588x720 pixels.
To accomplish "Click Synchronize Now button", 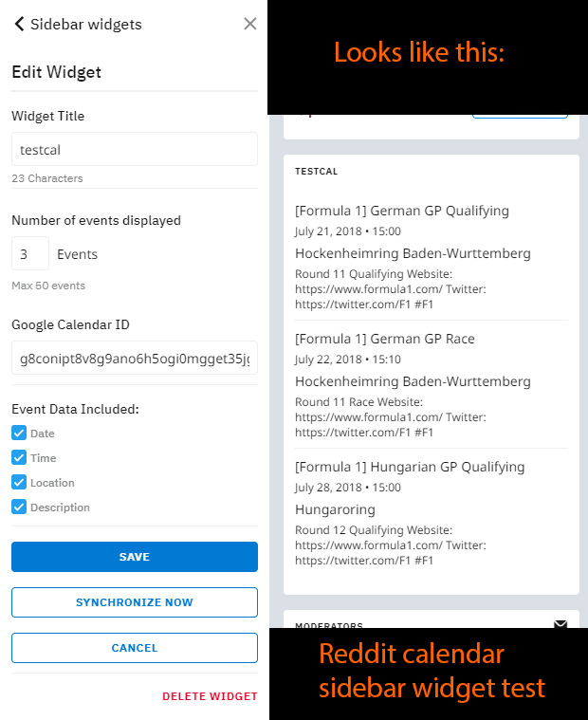I will tap(135, 602).
